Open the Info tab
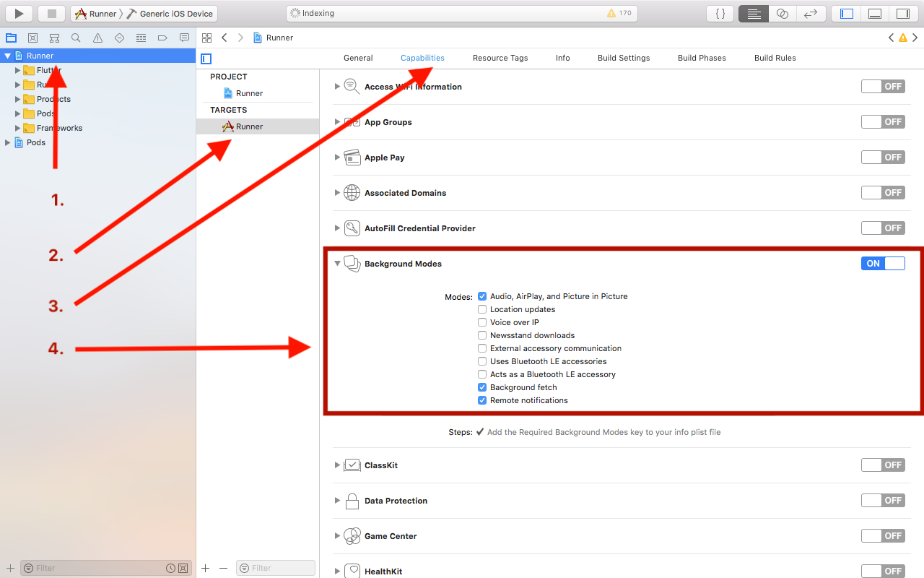 (563, 58)
